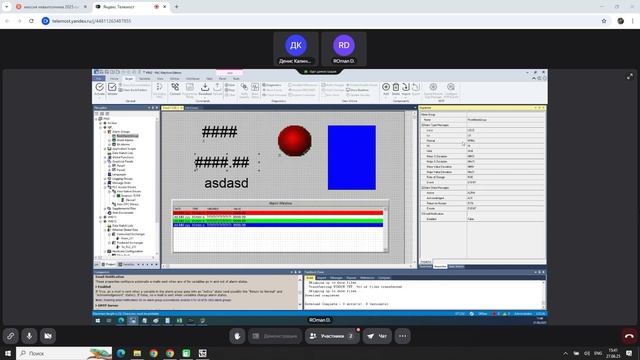Select the asdasd text object
This screenshot has width=640, height=360.
[226, 183]
